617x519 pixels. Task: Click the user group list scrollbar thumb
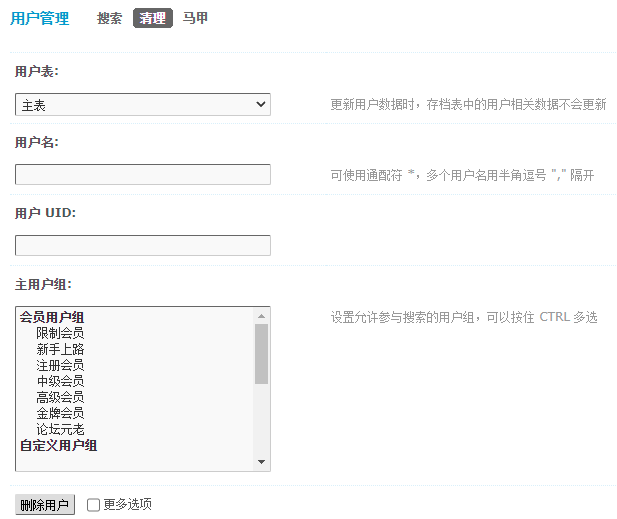[261, 354]
